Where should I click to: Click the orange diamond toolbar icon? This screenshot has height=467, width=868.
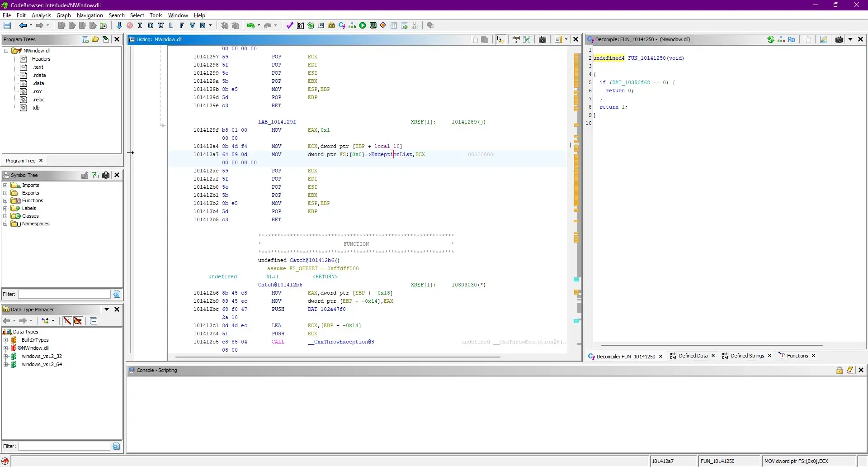(x=383, y=25)
